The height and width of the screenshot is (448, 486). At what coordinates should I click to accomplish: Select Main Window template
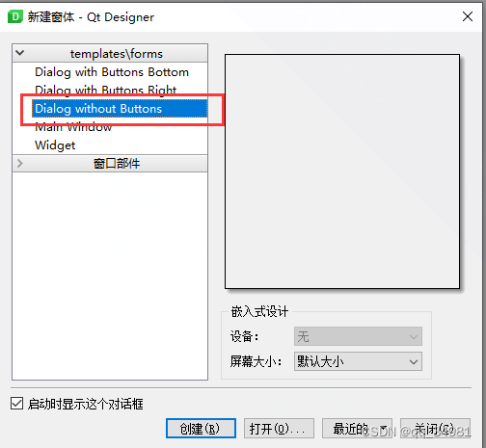(73, 127)
